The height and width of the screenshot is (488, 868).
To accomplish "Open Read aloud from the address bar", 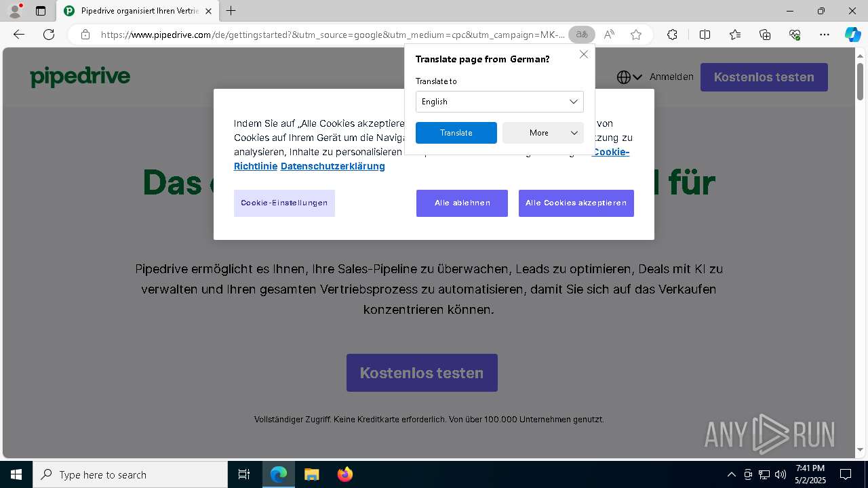I will click(609, 35).
